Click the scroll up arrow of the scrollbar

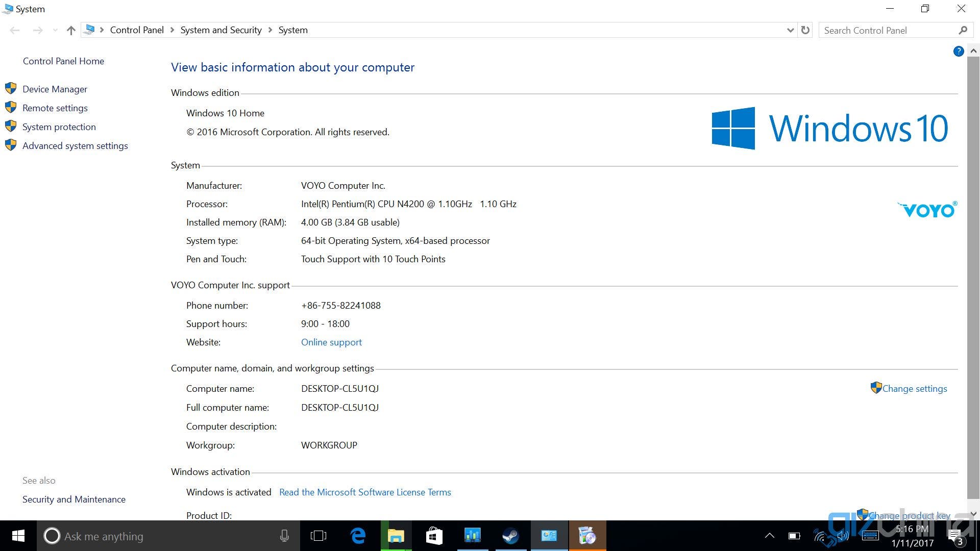[973, 51]
